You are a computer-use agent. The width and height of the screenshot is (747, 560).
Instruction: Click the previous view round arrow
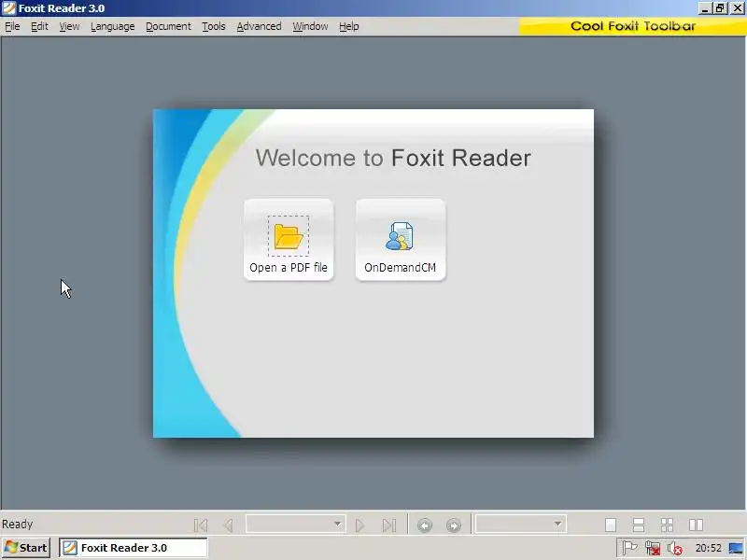pos(425,525)
